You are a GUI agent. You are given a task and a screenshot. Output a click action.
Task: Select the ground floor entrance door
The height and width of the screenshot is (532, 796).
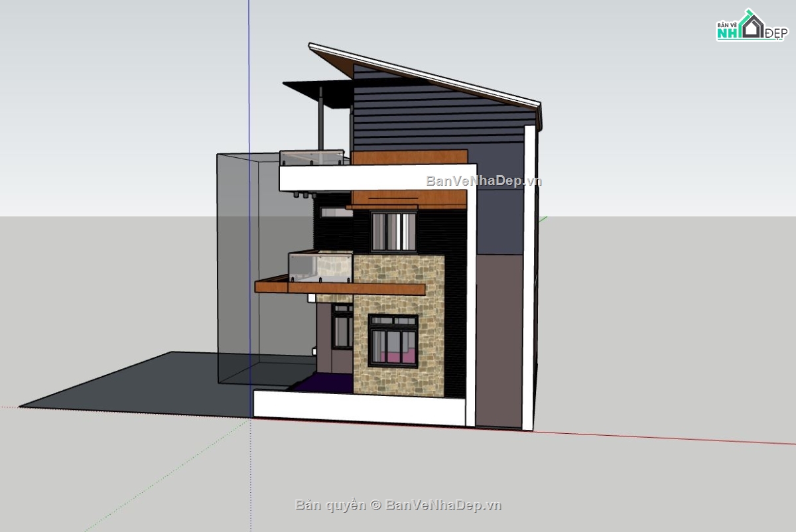342,326
